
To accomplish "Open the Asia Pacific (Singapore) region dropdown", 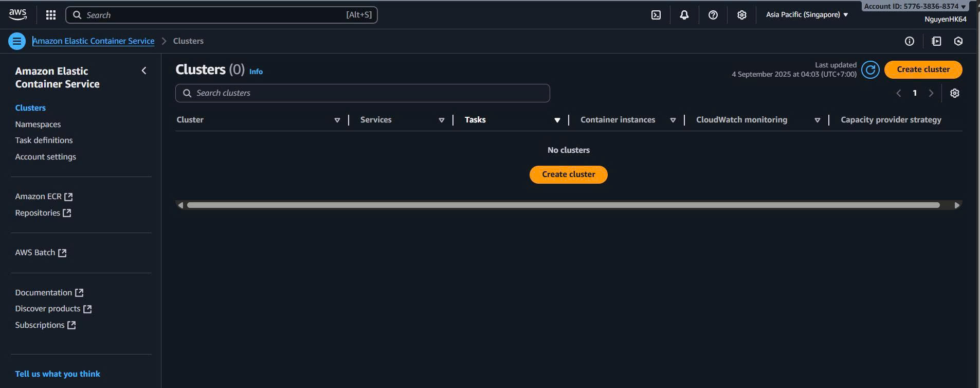I will (807, 14).
